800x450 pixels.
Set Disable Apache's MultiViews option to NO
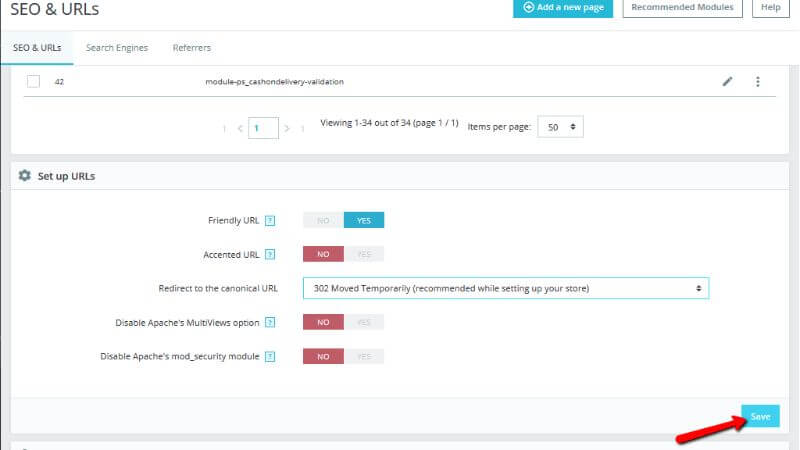[323, 322]
